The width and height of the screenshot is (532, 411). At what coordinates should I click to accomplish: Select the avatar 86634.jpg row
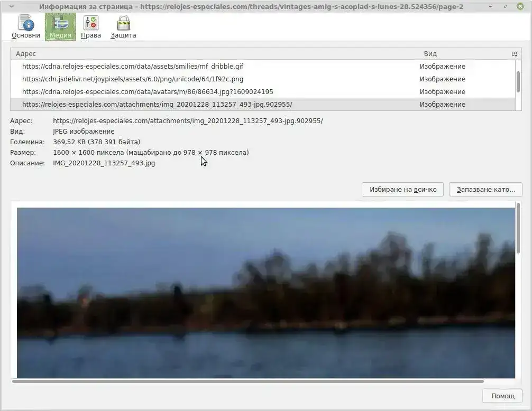coord(263,92)
